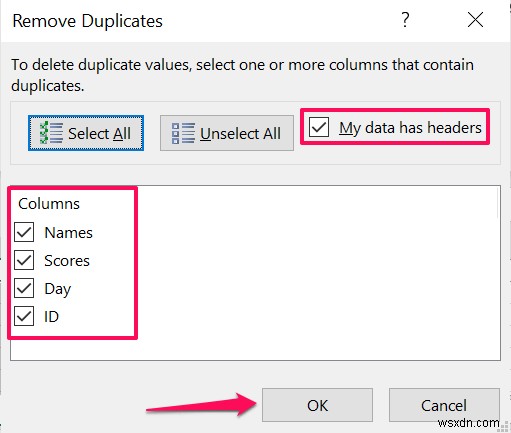Screen dimensions: 511x433
Task: Uncheck the ID column checkbox
Action: click(24, 316)
